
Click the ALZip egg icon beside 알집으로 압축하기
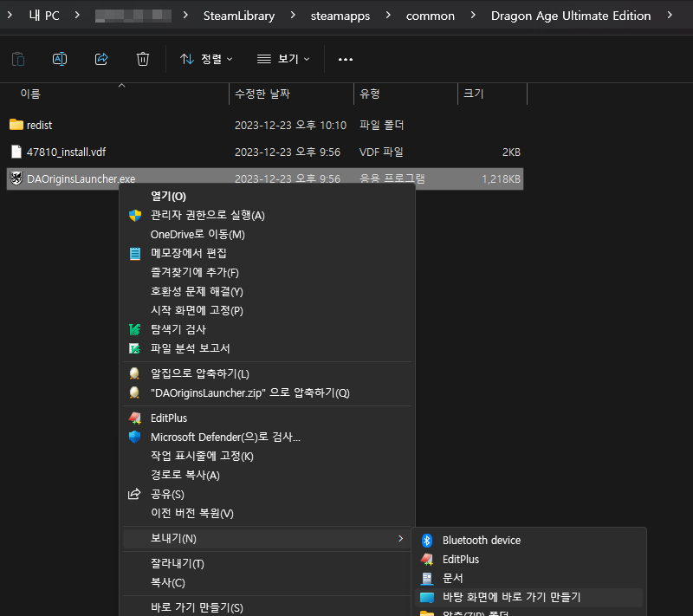click(134, 373)
